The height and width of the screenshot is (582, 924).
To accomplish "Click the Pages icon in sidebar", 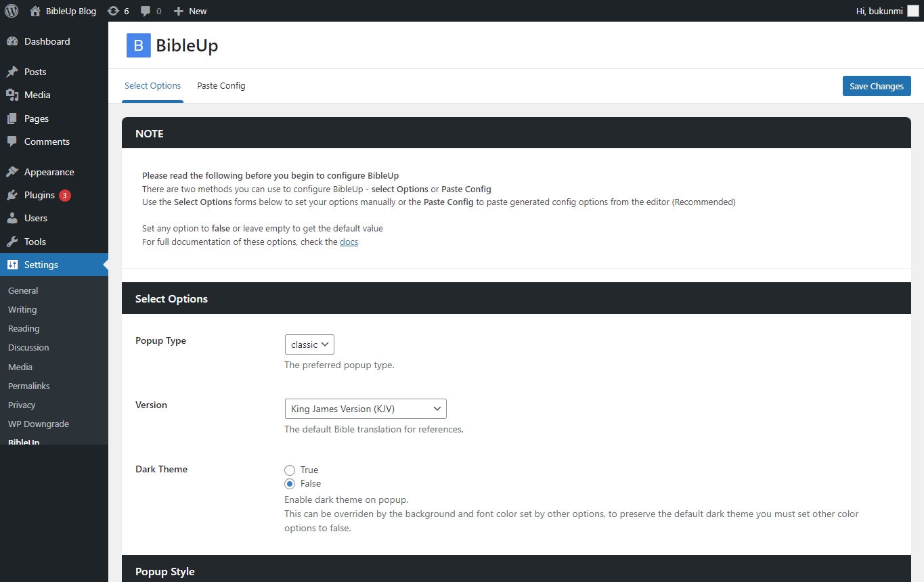I will click(12, 118).
